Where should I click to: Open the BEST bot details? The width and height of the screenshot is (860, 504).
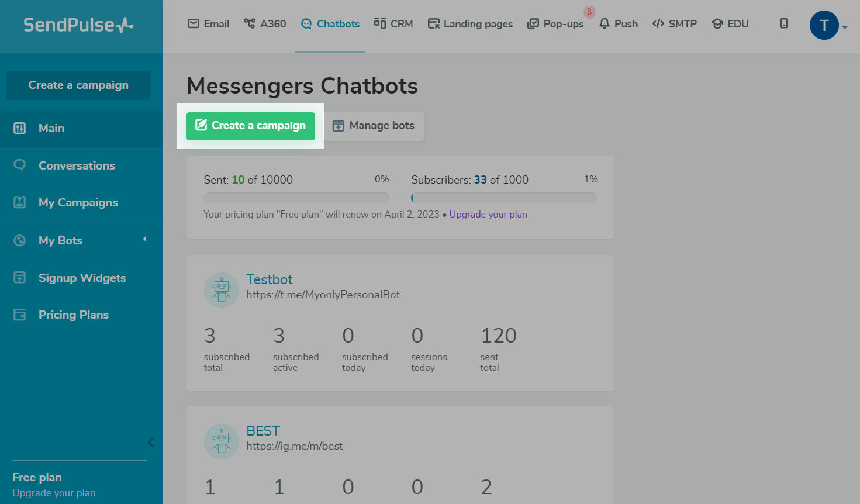click(263, 430)
